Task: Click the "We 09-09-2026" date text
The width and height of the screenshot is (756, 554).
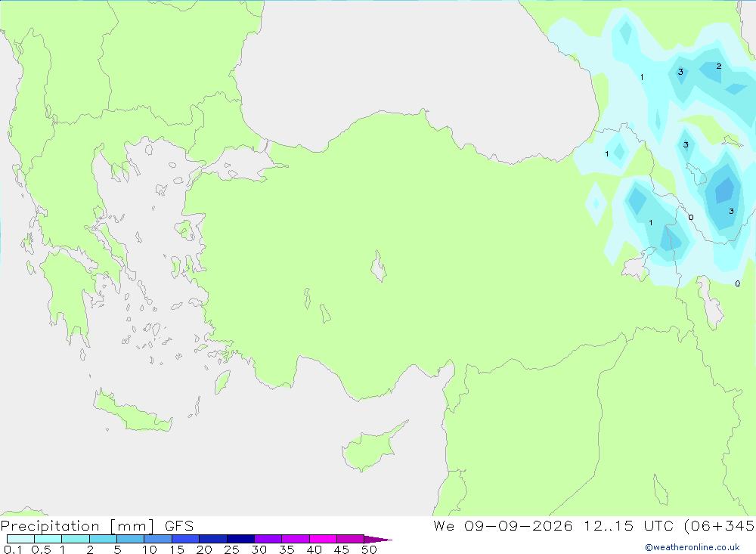Action: point(503,526)
